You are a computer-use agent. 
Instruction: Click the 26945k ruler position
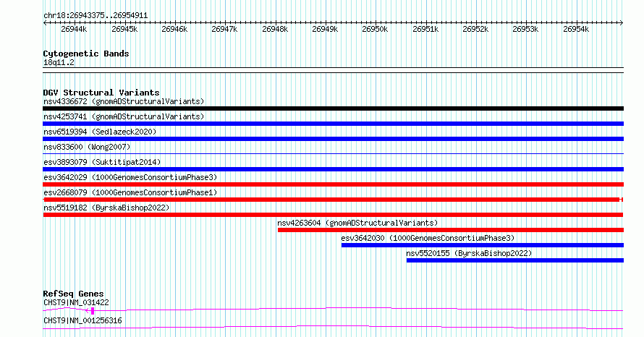pyautogui.click(x=124, y=29)
